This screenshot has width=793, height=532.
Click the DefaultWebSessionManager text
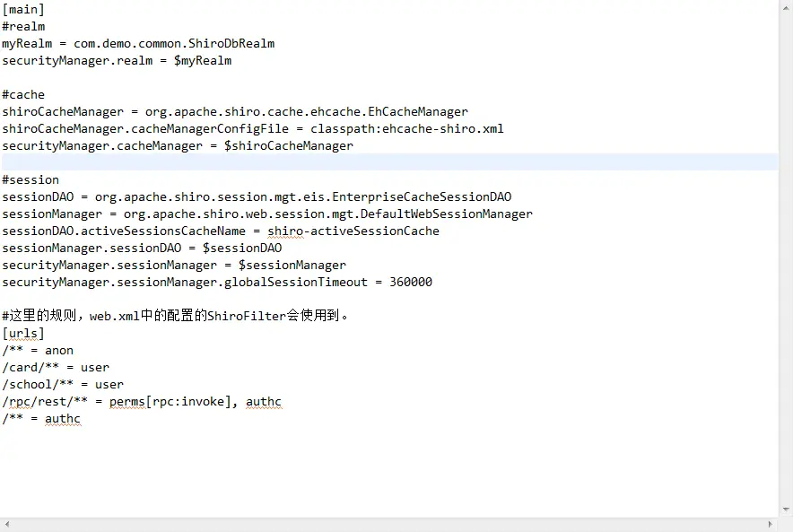point(447,214)
